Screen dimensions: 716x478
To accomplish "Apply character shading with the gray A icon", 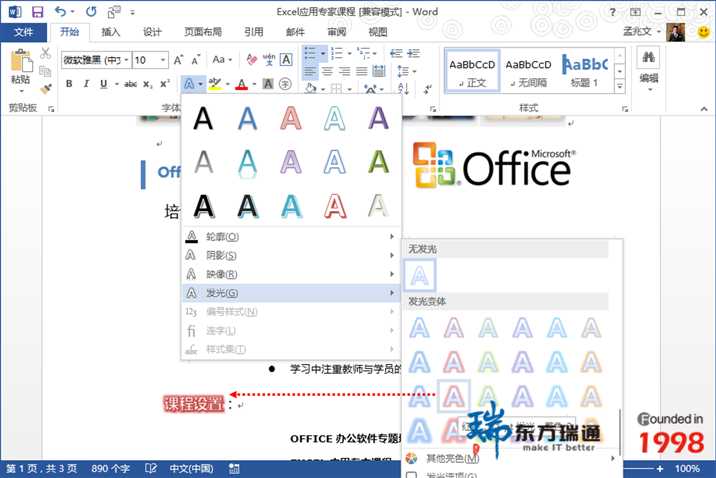I will (x=268, y=84).
